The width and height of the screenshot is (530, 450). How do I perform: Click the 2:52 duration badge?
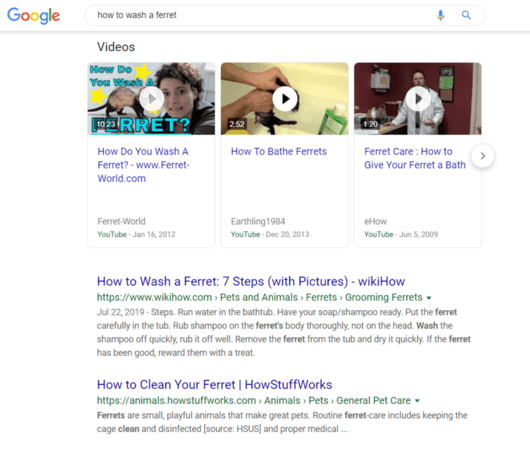pos(237,124)
